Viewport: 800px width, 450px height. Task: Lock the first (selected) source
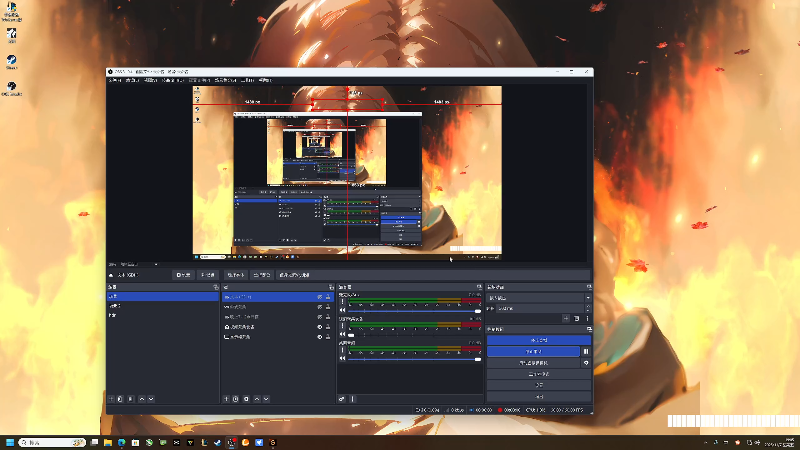click(328, 297)
